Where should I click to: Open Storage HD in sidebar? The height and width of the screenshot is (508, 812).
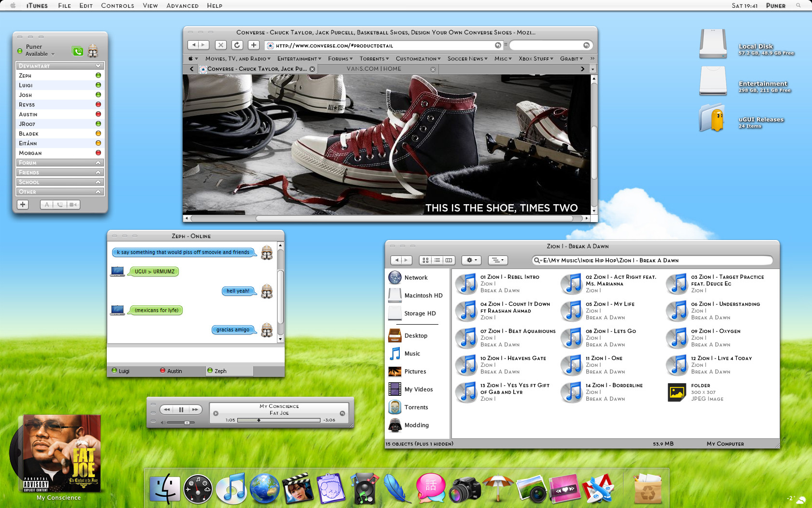[412, 314]
